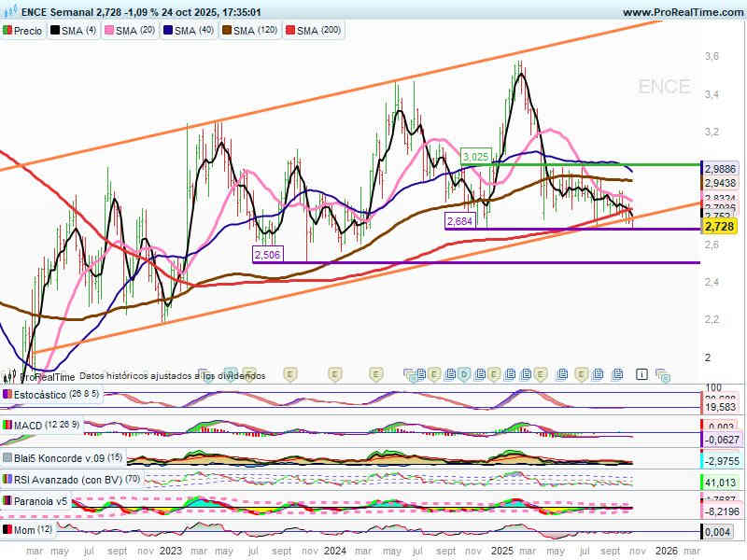Open the MACD indicator settings label

tap(30, 426)
